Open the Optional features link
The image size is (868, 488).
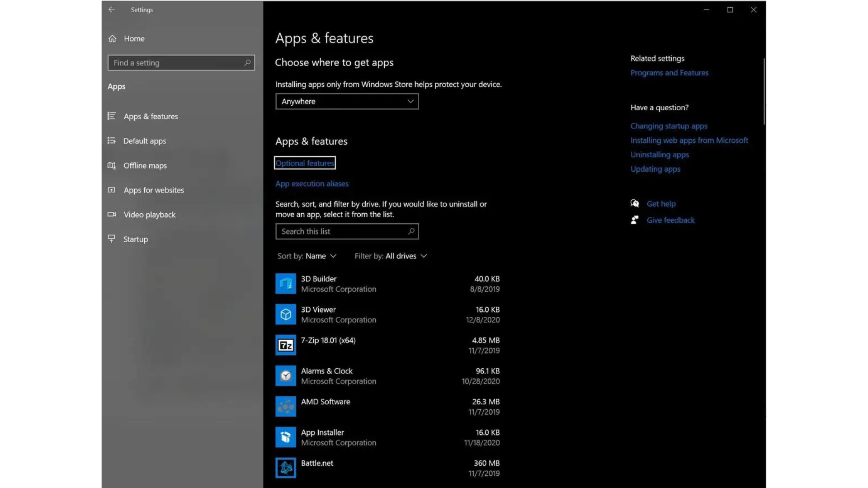click(x=305, y=163)
